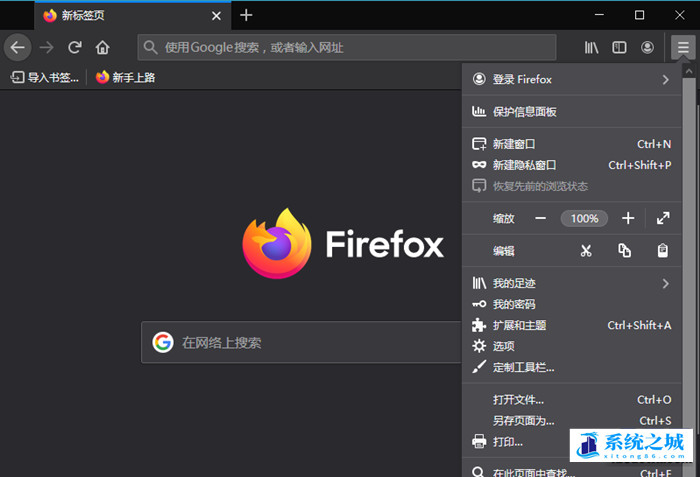The width and height of the screenshot is (700, 477).
Task: Click the forward navigation arrow
Action: 46,47
